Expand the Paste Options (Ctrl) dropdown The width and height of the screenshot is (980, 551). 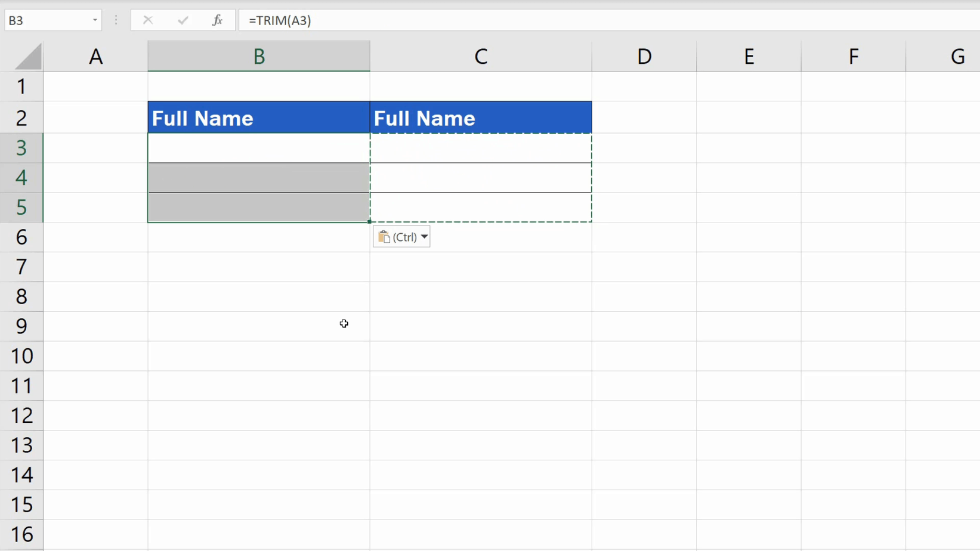click(425, 237)
